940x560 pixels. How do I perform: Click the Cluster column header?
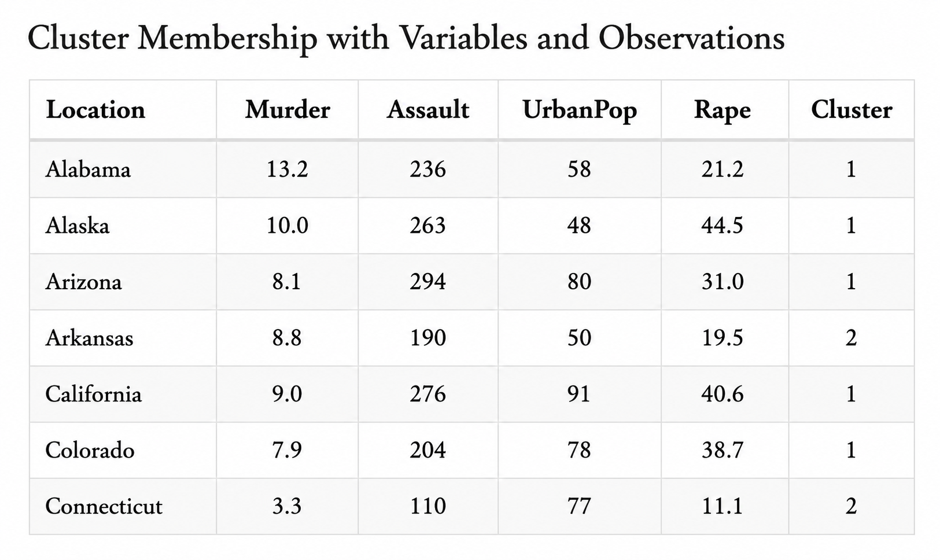pyautogui.click(x=851, y=110)
